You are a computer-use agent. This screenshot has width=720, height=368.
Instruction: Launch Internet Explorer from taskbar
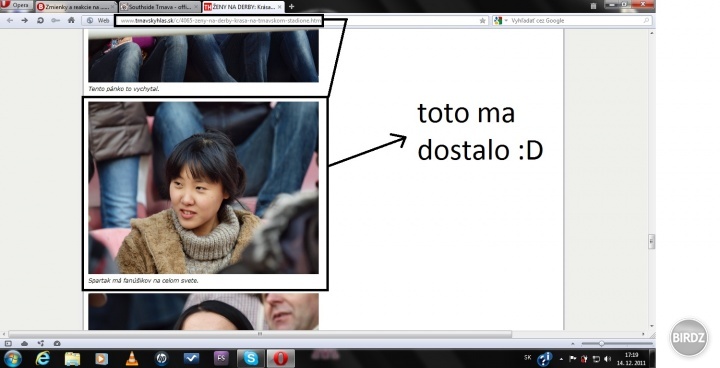[x=43, y=358]
